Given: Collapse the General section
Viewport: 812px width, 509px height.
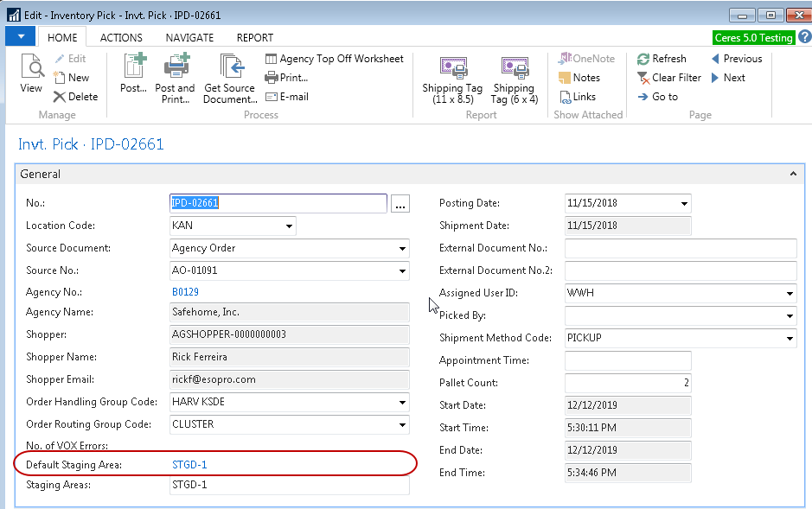Looking at the screenshot, I should point(793,175).
